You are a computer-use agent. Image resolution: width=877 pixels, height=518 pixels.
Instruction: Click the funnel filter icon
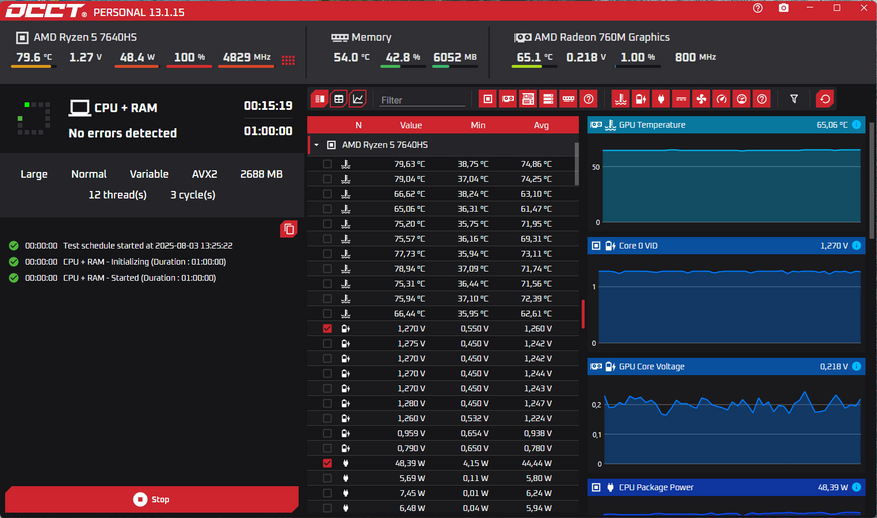pyautogui.click(x=794, y=99)
